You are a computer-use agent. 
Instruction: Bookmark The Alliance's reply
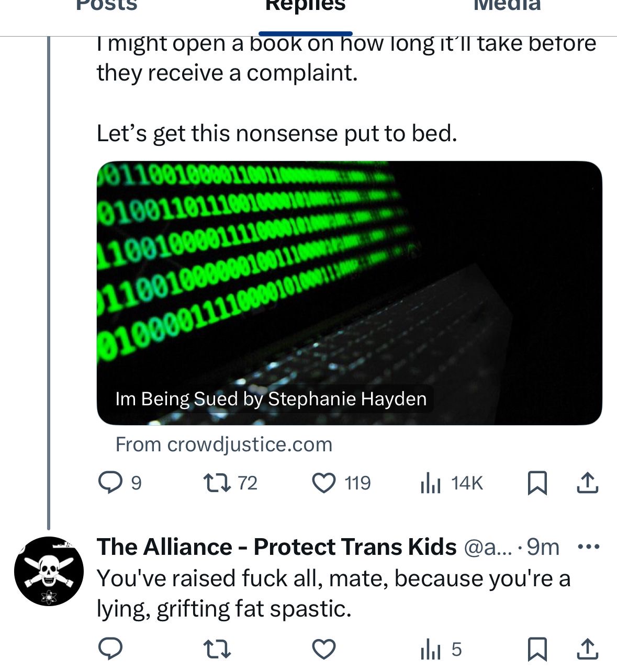coord(537,650)
